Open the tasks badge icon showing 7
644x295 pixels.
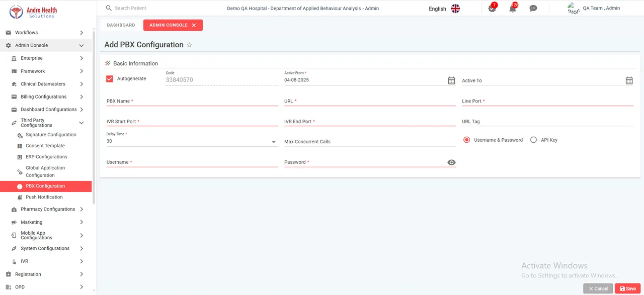click(492, 8)
